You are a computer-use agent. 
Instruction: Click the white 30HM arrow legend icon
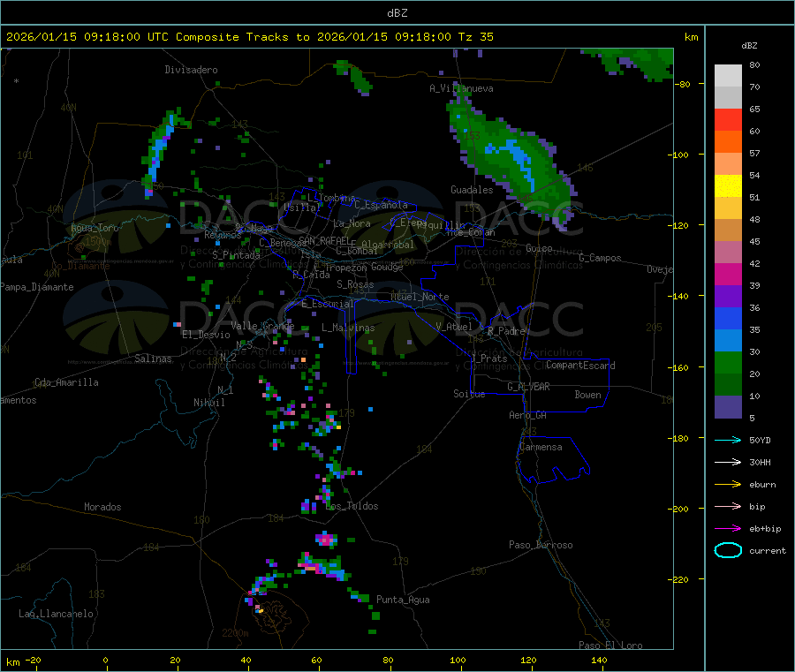click(728, 462)
